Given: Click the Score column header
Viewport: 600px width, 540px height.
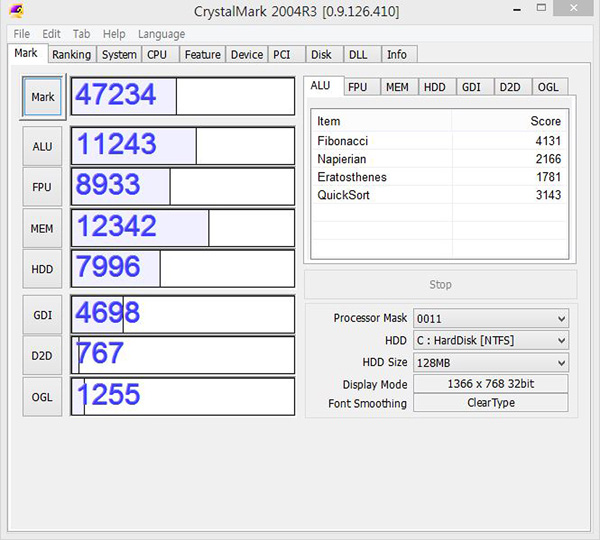Looking at the screenshot, I should coord(510,121).
